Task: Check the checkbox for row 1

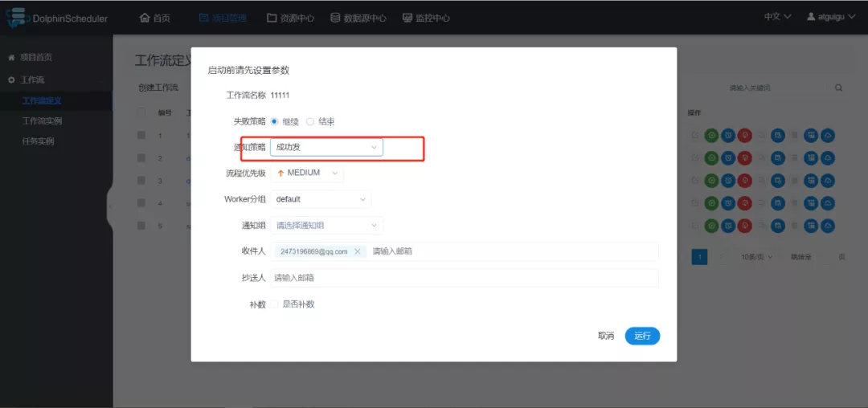Action: click(x=141, y=135)
